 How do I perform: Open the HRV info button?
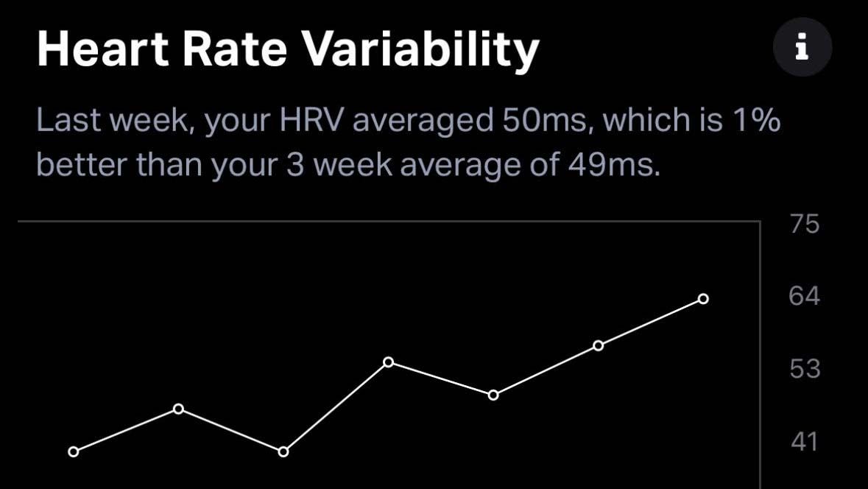tap(802, 46)
